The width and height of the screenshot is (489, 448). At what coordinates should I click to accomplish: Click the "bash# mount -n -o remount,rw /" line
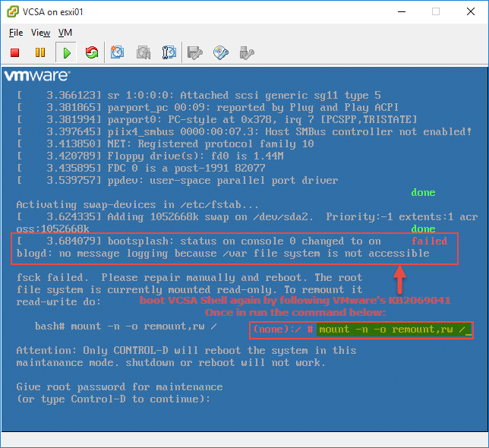coord(126,326)
